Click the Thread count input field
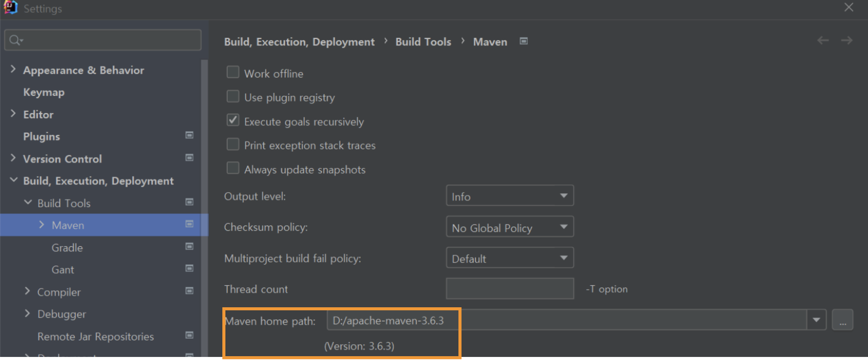868x360 pixels. [x=510, y=289]
